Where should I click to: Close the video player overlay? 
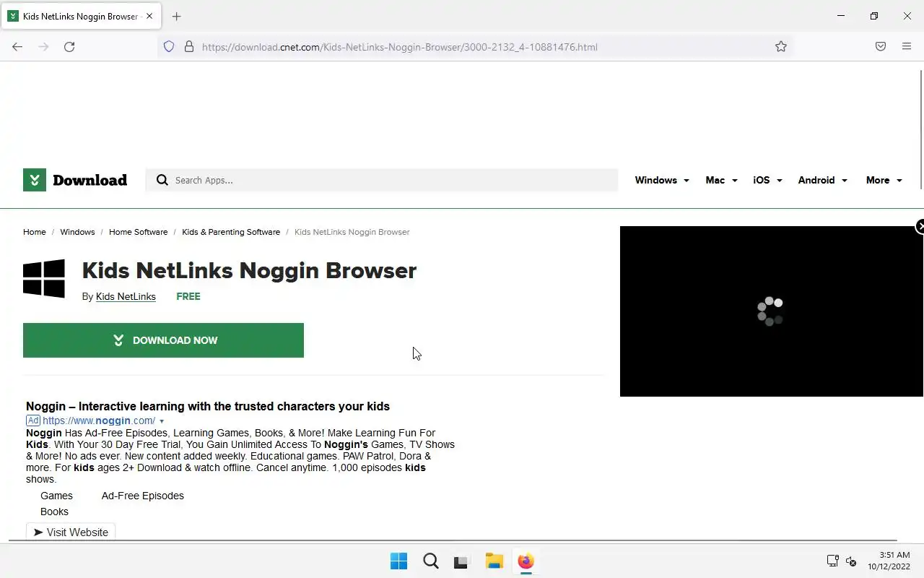tap(920, 226)
